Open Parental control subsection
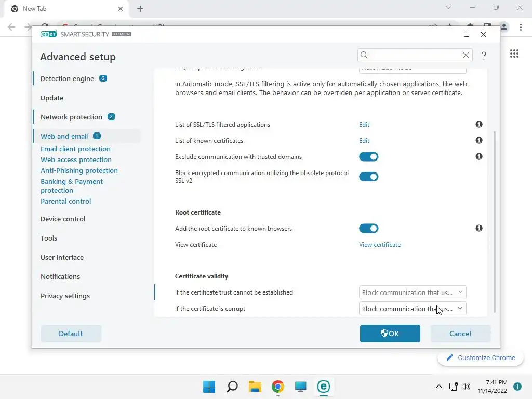The width and height of the screenshot is (532, 399). [66, 201]
